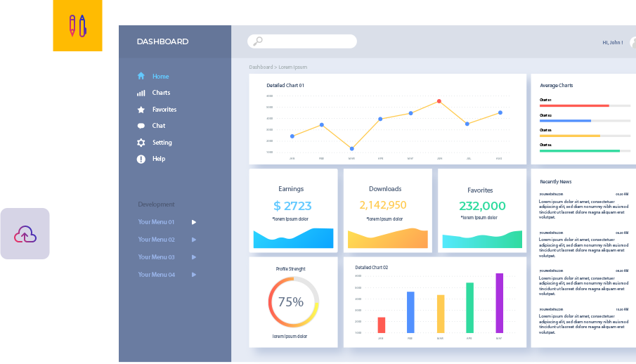Click the Favorites star icon
Image resolution: width=636 pixels, height=364 pixels.
141,110
